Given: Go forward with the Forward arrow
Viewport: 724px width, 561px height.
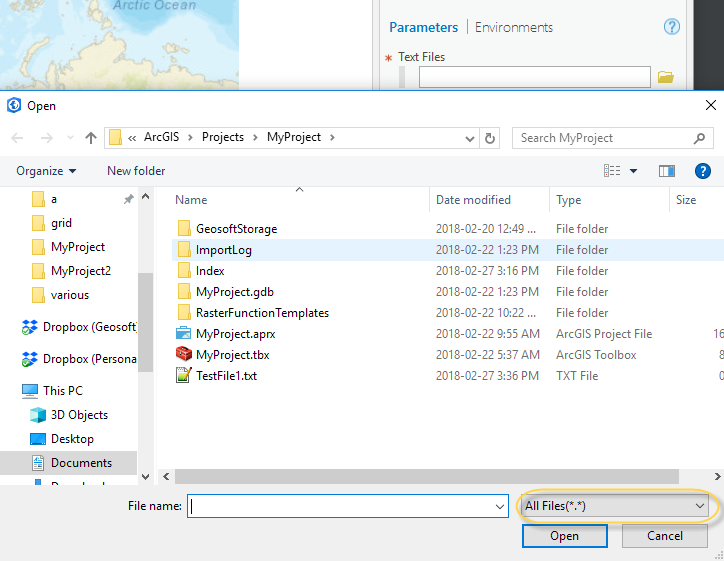Looking at the screenshot, I should pos(47,138).
